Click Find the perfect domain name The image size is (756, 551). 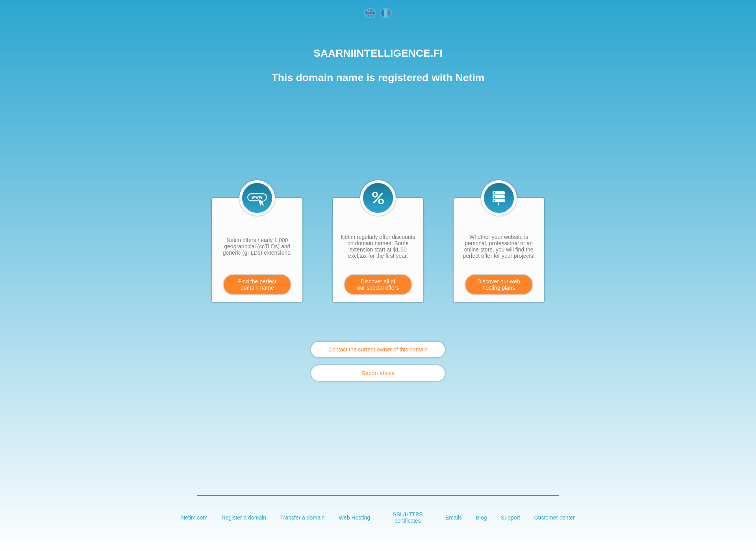point(257,284)
